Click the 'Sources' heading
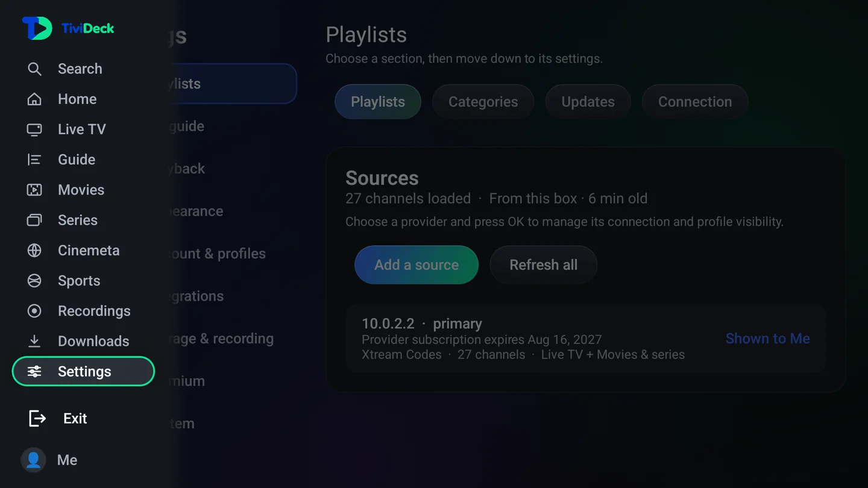This screenshot has height=488, width=868. [382, 178]
